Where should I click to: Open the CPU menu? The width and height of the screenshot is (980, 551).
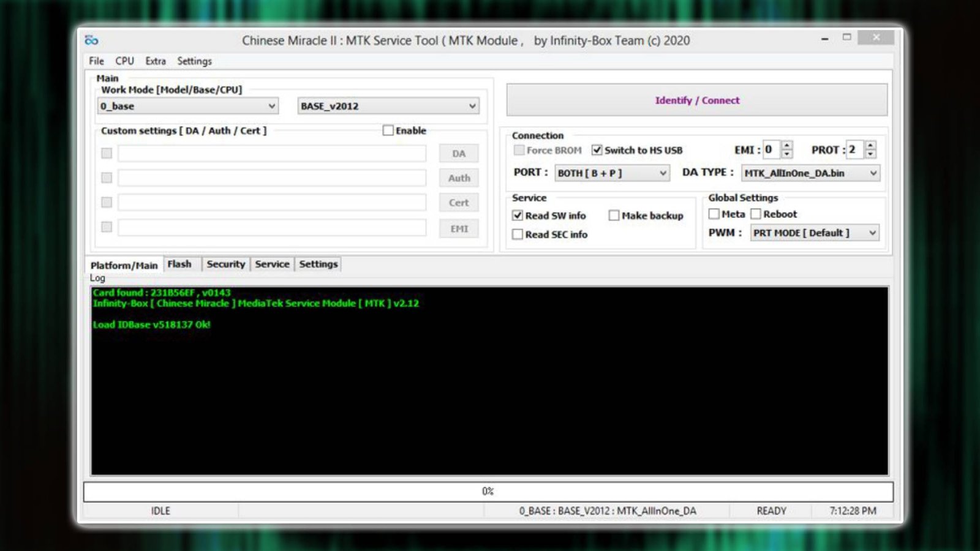pyautogui.click(x=124, y=61)
